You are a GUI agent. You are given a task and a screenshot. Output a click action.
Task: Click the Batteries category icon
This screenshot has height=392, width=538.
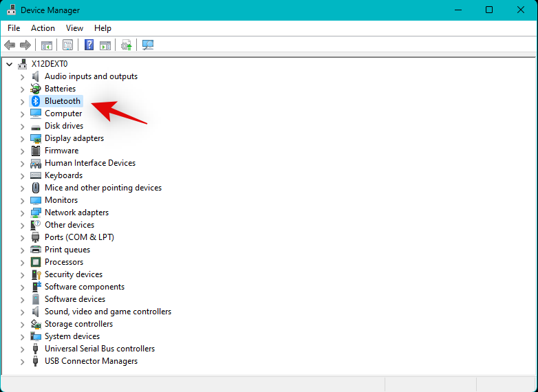click(36, 89)
